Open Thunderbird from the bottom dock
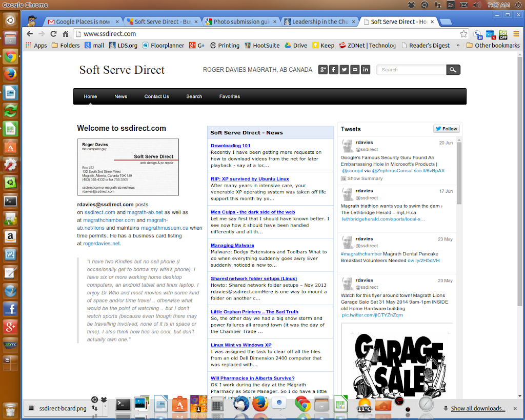The image size is (525, 420). pos(241,404)
